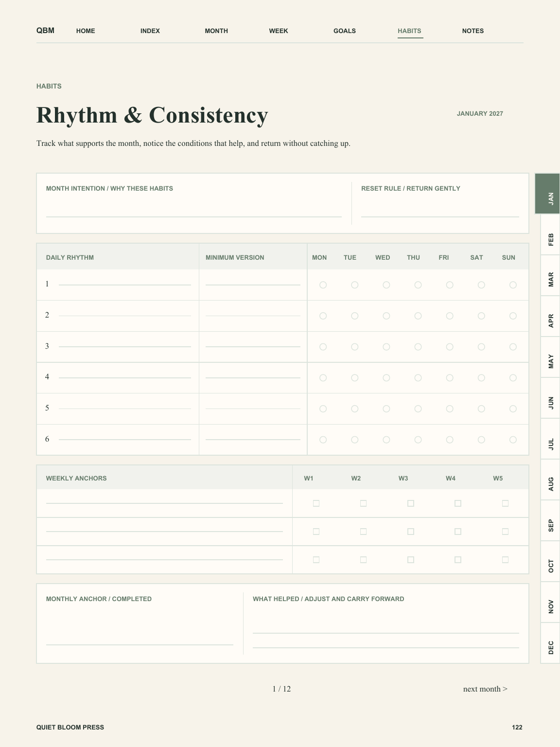Jump to the AUG side tab
Screen dimensions: 560x747
point(550,480)
